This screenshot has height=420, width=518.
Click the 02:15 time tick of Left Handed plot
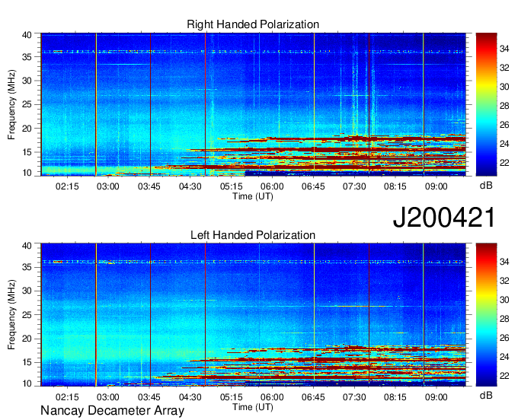[67, 397]
